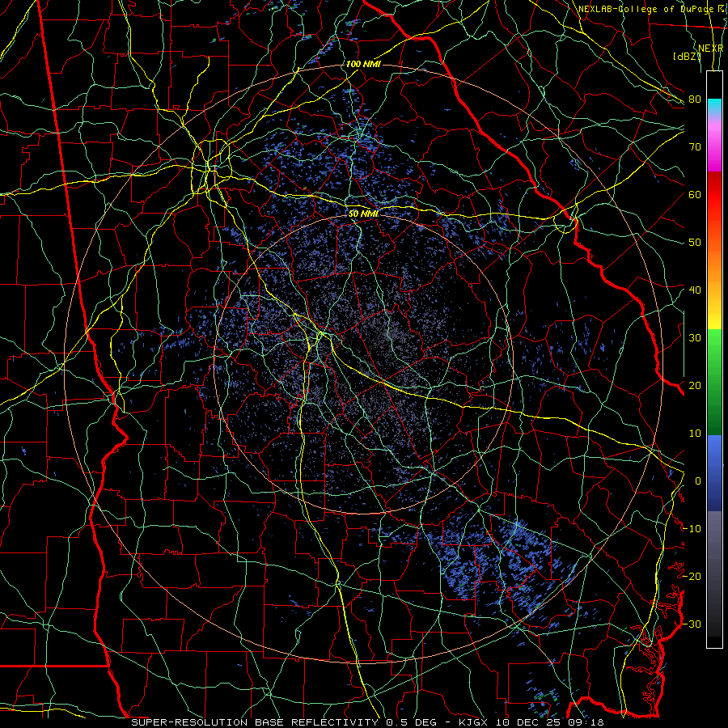The image size is (728, 728).
Task: Click the -30 value on the dBZ scale
Action: click(x=692, y=624)
